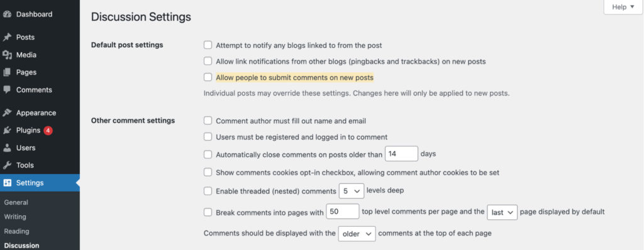Screen dimensions: 644x250
Task: Open the threaded levels deep dropdown
Action: tap(352, 191)
